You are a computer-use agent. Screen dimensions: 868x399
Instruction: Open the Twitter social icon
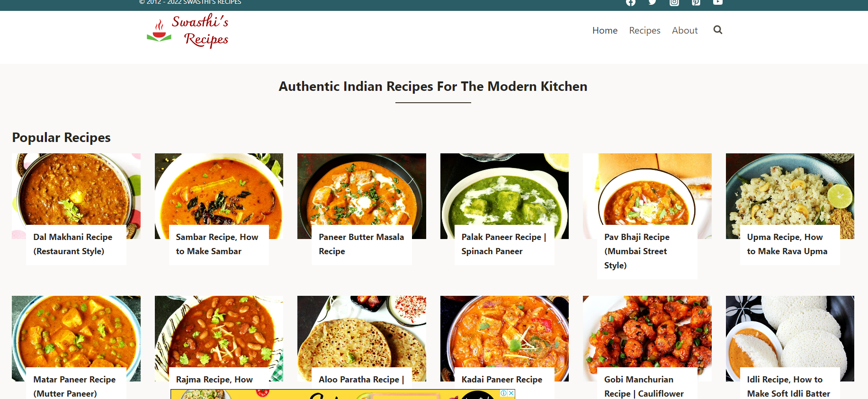pos(653,2)
